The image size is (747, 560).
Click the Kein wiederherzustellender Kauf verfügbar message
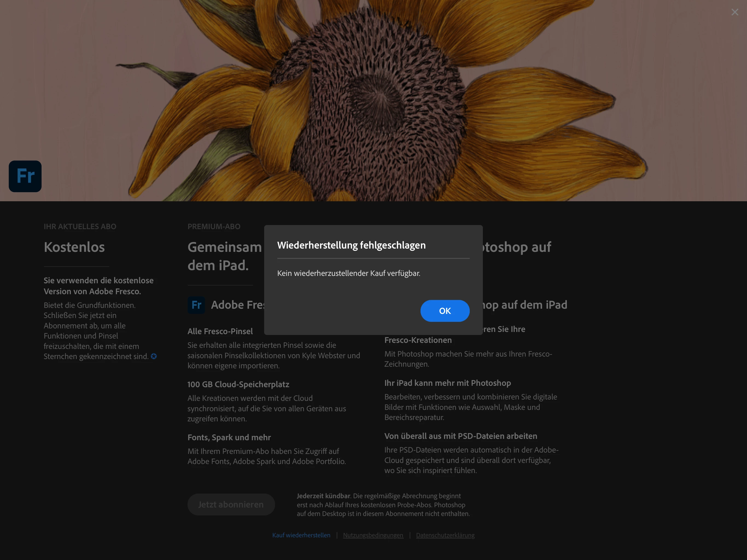coord(349,273)
